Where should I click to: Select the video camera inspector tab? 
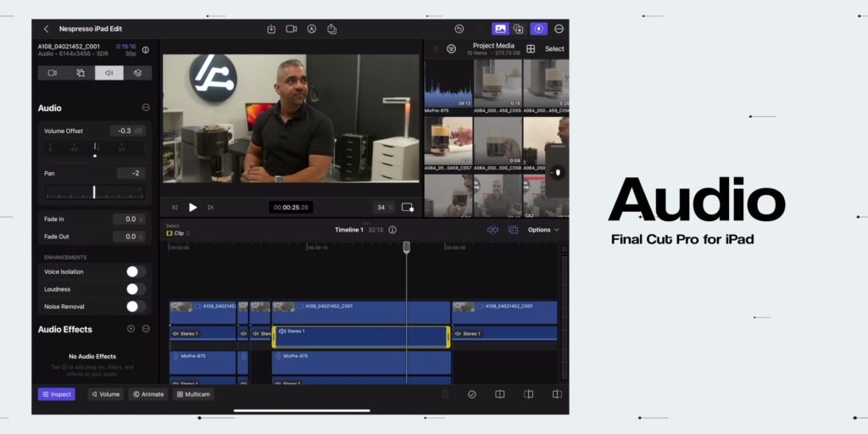53,73
